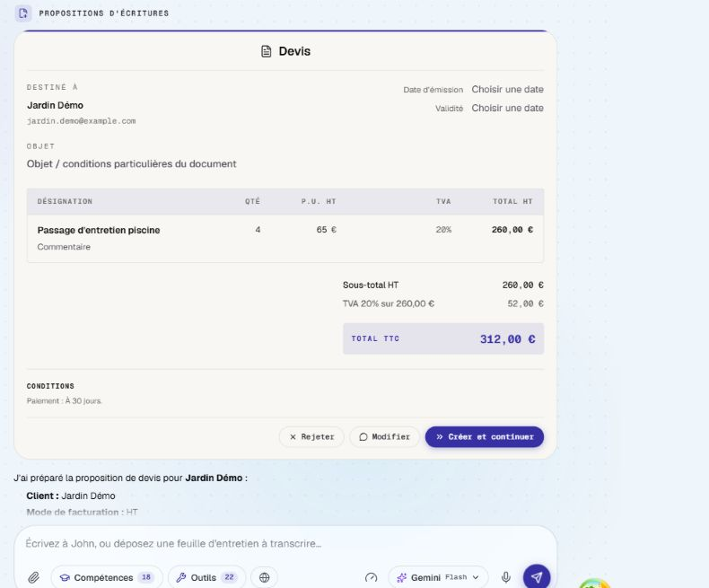
Task: Click the Client : Jardin Démo line
Action: [71, 496]
